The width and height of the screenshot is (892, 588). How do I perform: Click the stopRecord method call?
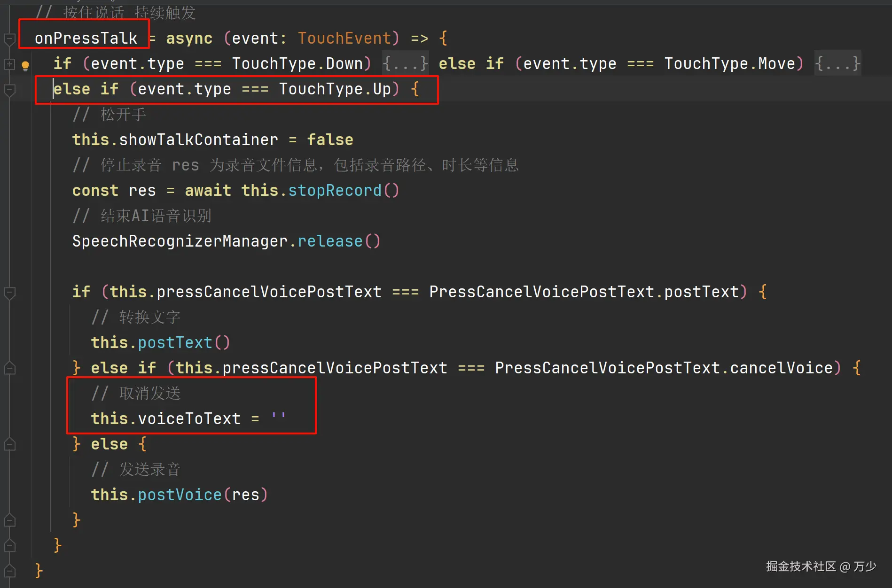[334, 190]
